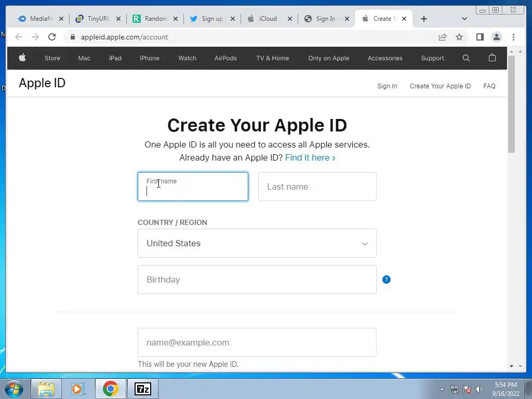Screen dimensions: 532x399
Task: Open the Accessories menu item
Action: tap(385, 58)
